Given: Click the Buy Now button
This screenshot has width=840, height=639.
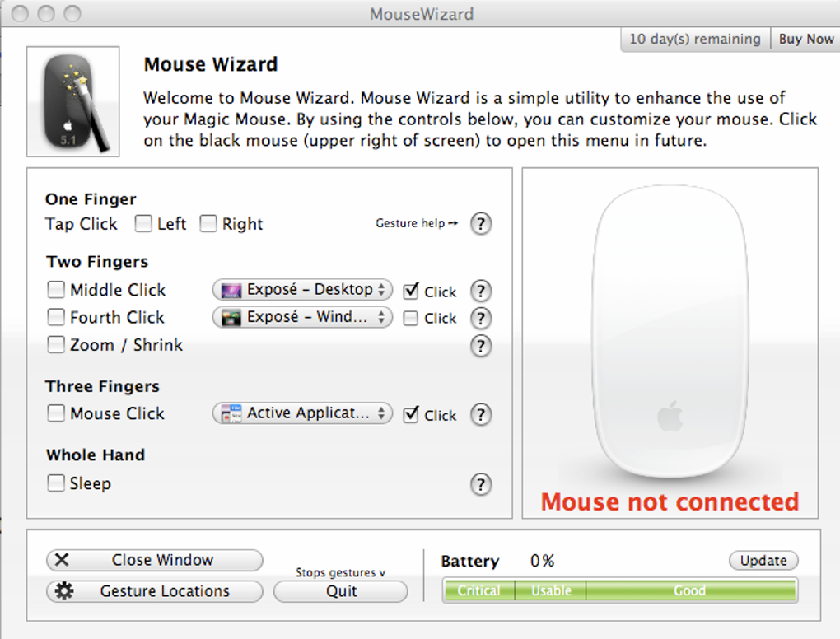Looking at the screenshot, I should [805, 39].
